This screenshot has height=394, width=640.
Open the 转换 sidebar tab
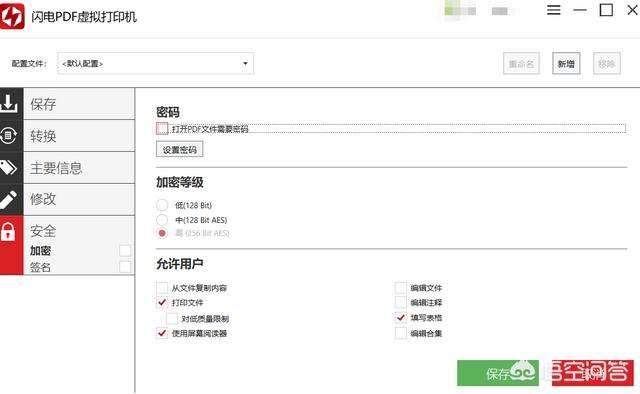click(x=79, y=136)
